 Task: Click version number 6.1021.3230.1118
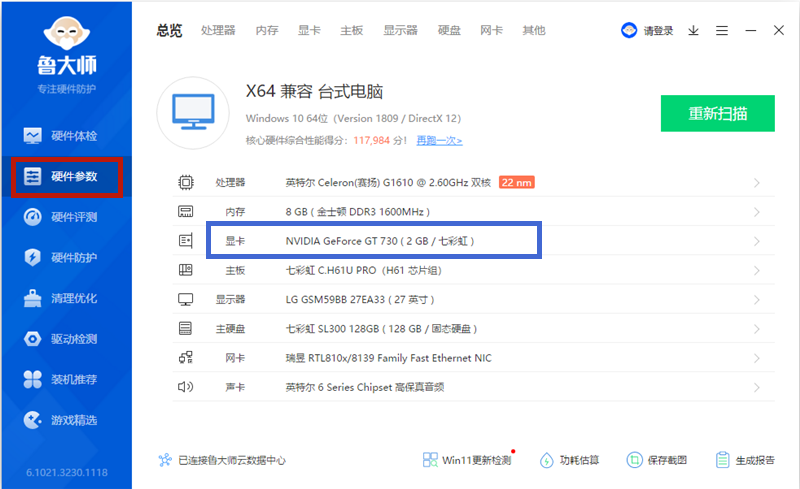tap(67, 473)
